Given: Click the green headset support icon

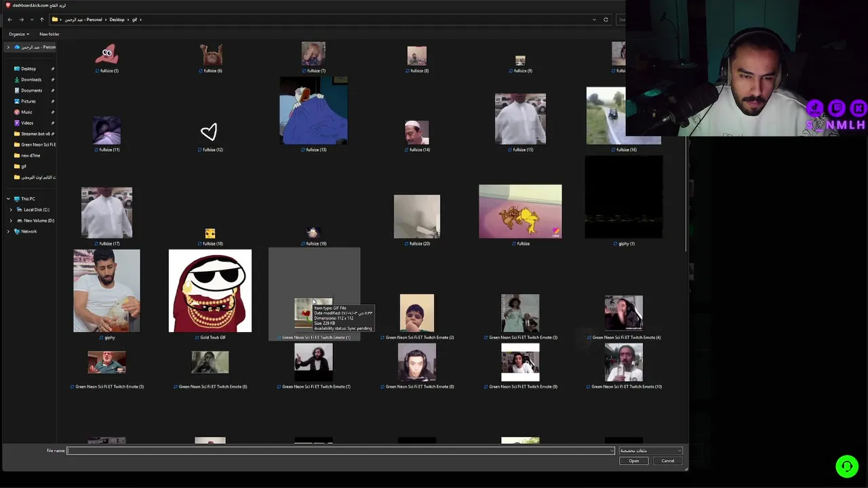Looking at the screenshot, I should [846, 466].
